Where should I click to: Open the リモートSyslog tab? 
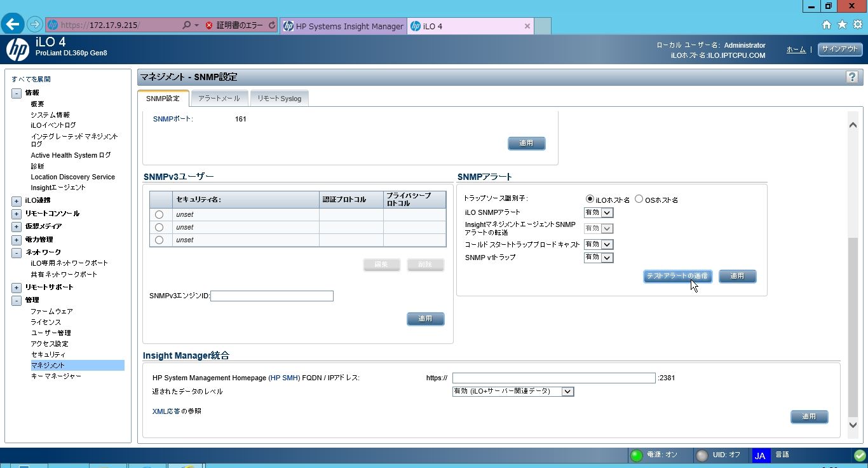(279, 99)
